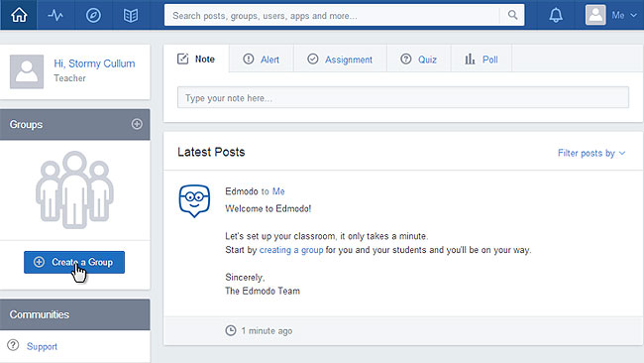Open the Progress pulse icon
This screenshot has width=644, height=363.
click(55, 16)
